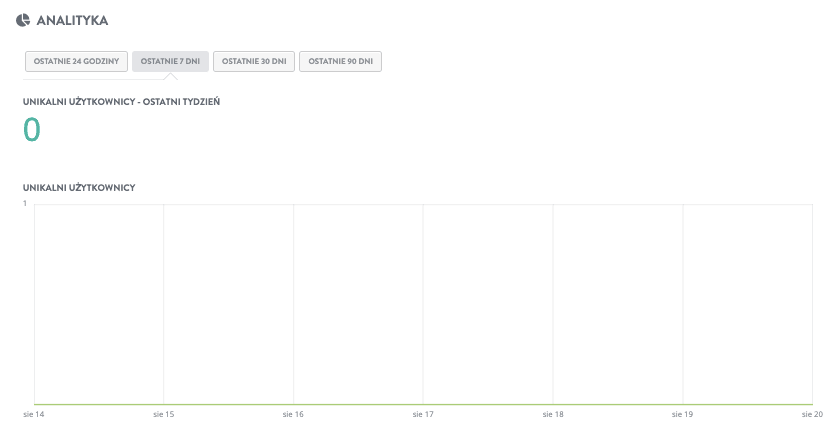Click the 'sie 16' axis date
Image resolution: width=837 pixels, height=434 pixels.
coord(293,413)
